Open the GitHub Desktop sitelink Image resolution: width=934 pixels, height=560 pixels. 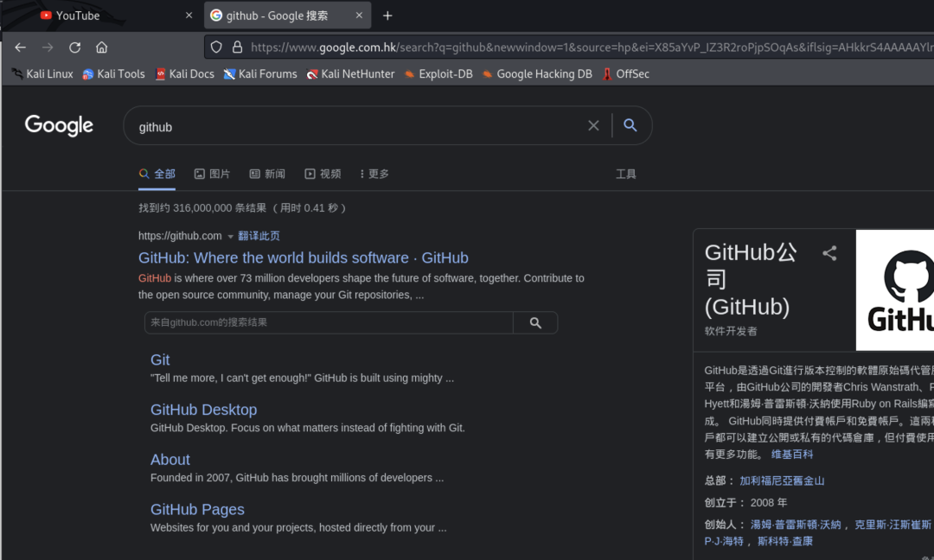click(204, 410)
